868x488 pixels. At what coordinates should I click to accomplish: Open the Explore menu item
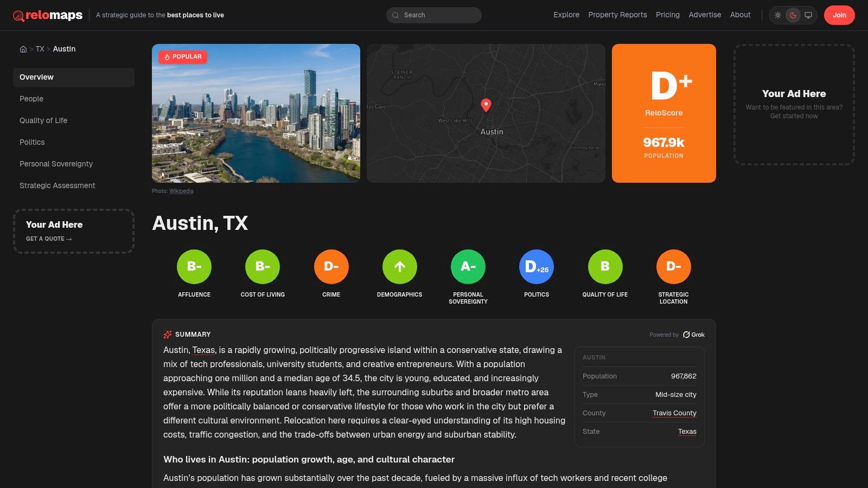566,15
